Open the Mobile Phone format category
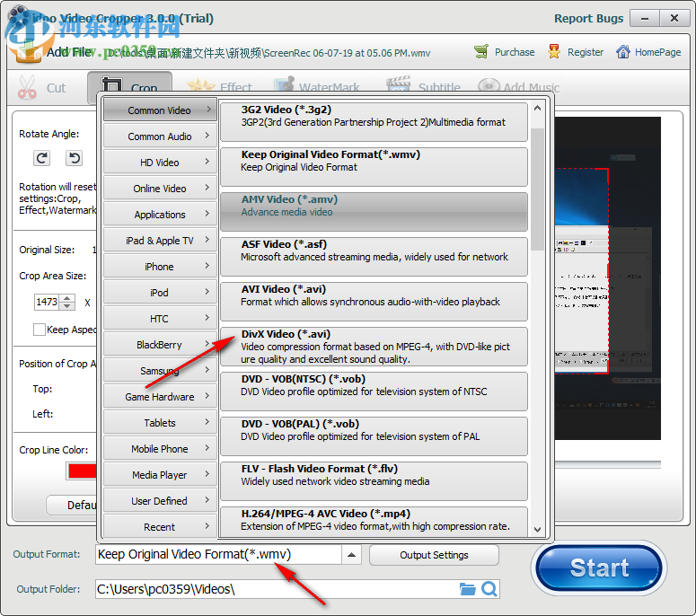 tap(160, 449)
